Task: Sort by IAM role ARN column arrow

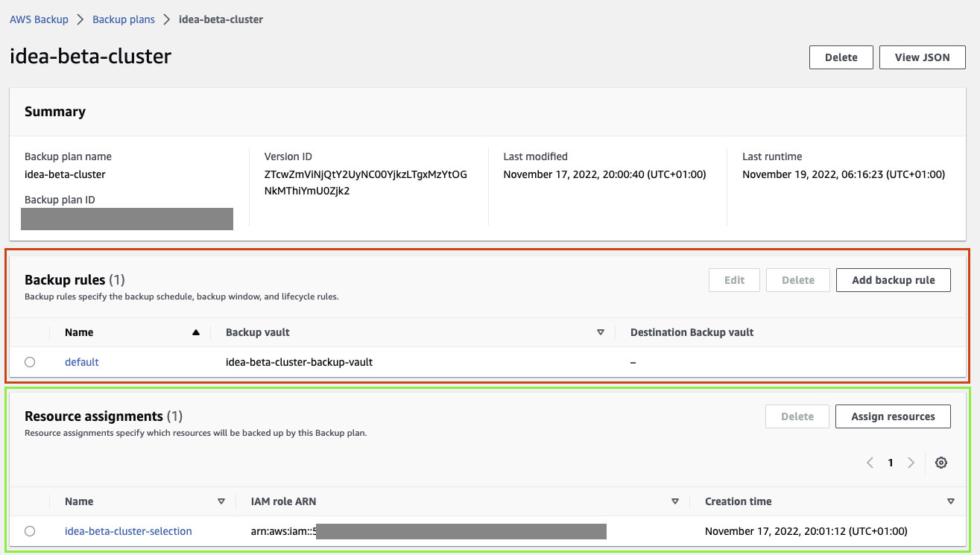Action: coord(675,501)
